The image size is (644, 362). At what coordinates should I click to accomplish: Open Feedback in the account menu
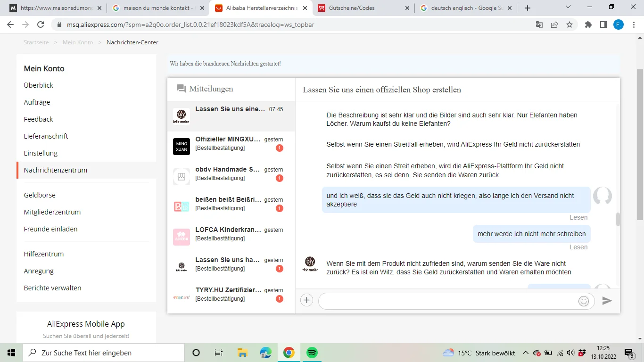(39, 119)
